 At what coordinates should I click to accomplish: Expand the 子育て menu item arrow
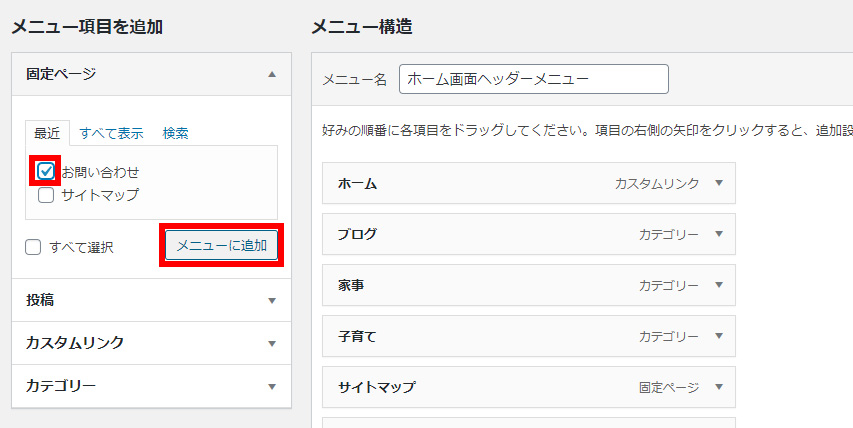click(x=718, y=337)
